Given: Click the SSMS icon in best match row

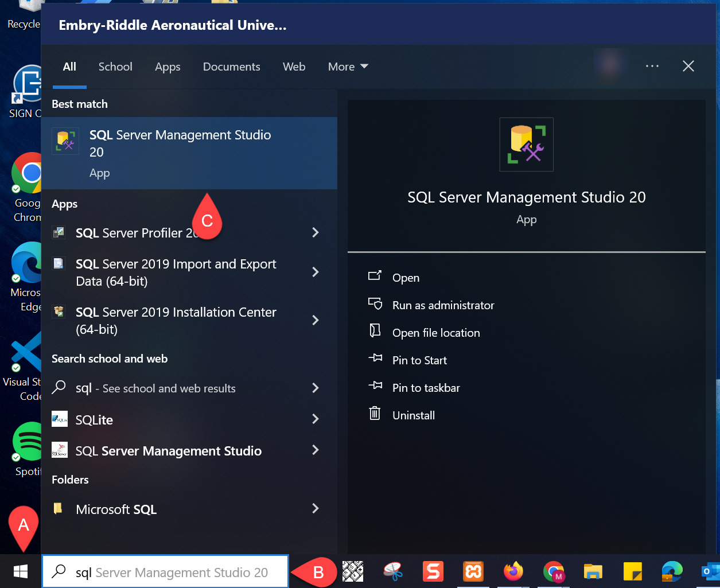Looking at the screenshot, I should point(65,141).
